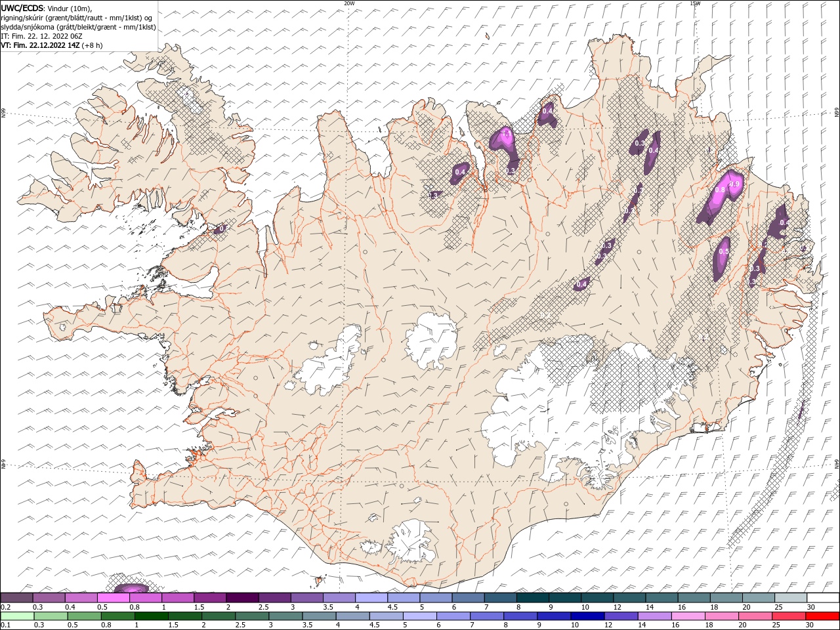Click the '0.1' label in the rain legend
The height and width of the screenshot is (630, 840).
[6, 625]
